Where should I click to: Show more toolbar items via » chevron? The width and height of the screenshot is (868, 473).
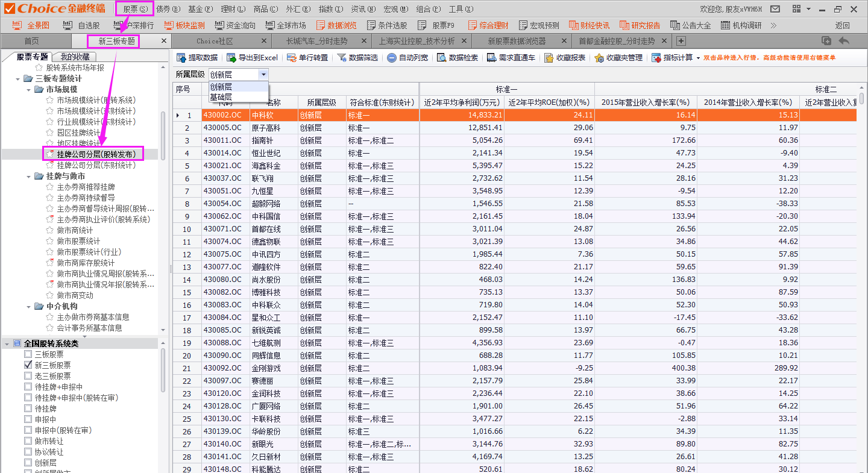(x=773, y=25)
